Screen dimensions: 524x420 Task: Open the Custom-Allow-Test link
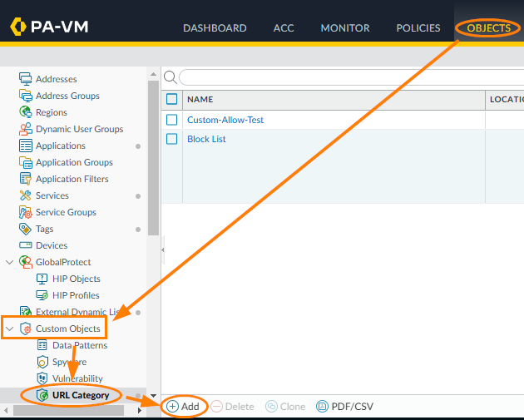click(225, 120)
